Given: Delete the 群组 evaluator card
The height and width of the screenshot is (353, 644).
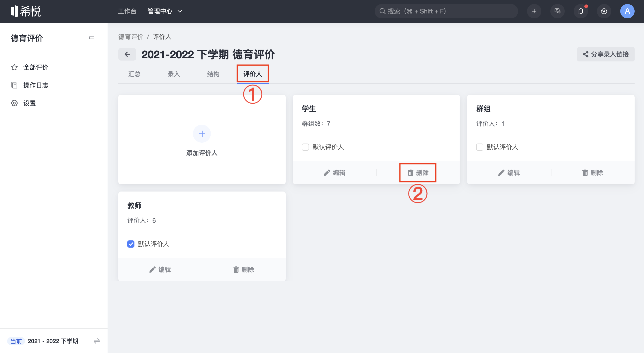Looking at the screenshot, I should tap(592, 173).
